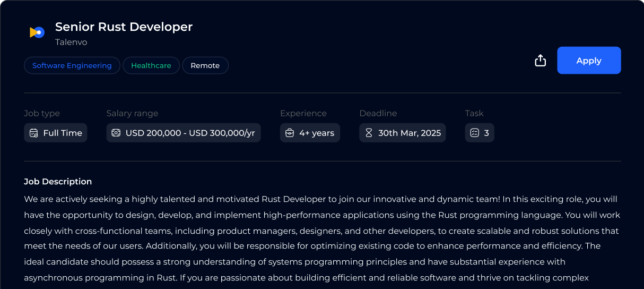
Task: Select the Remote tag
Action: (x=205, y=65)
